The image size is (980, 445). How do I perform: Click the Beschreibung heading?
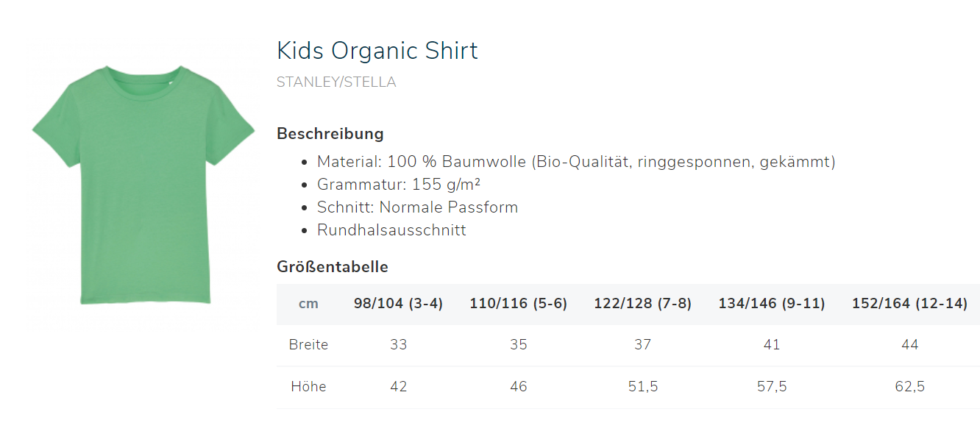(330, 134)
